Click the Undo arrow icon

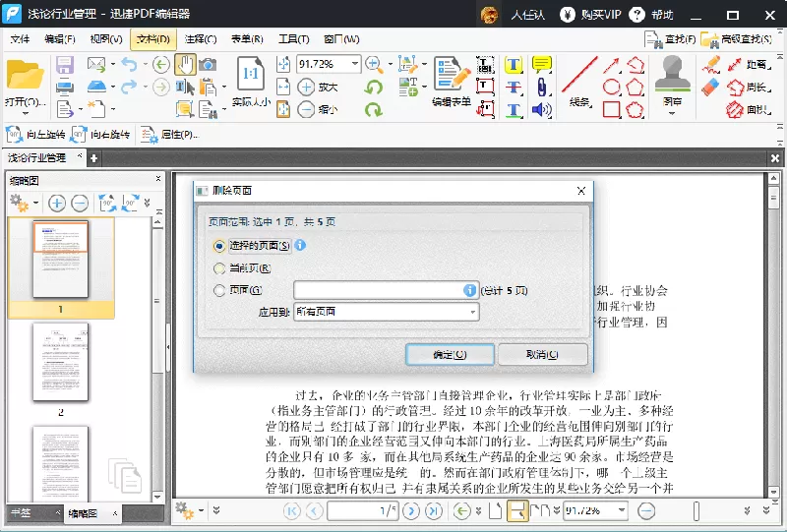[129, 65]
